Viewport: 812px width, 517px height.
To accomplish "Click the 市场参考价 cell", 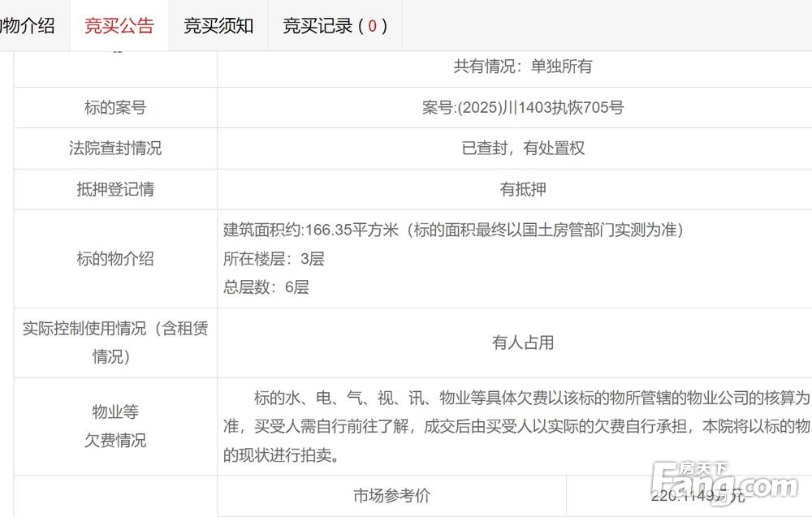I will tap(391, 496).
